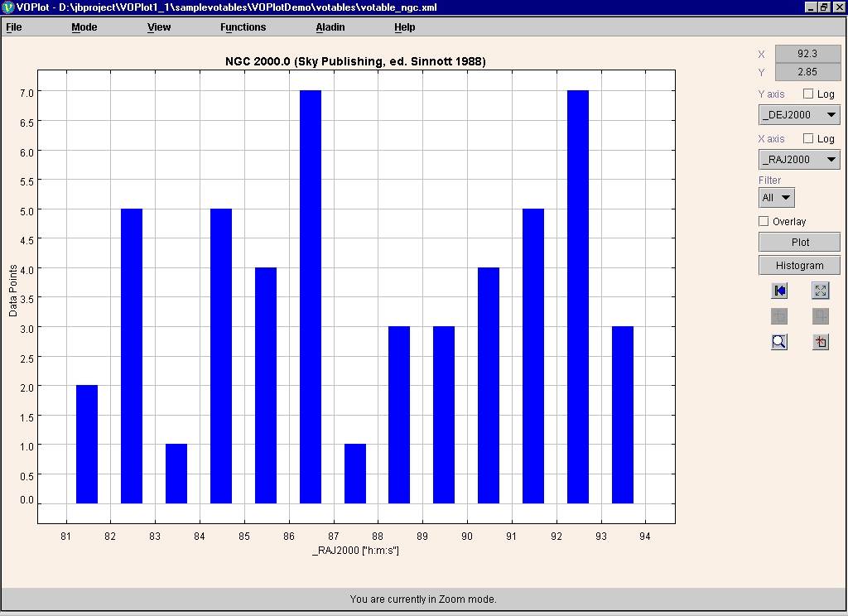Enable Log scale for Y axis
This screenshot has width=848, height=616.
808,94
